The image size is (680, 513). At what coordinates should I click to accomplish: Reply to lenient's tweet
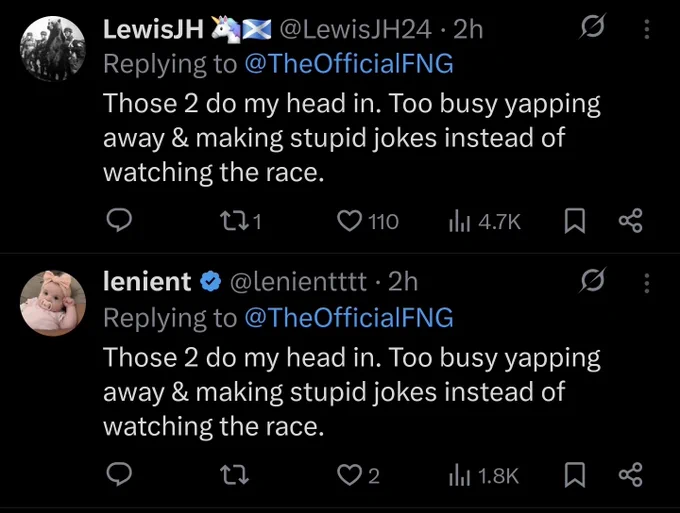(x=119, y=474)
